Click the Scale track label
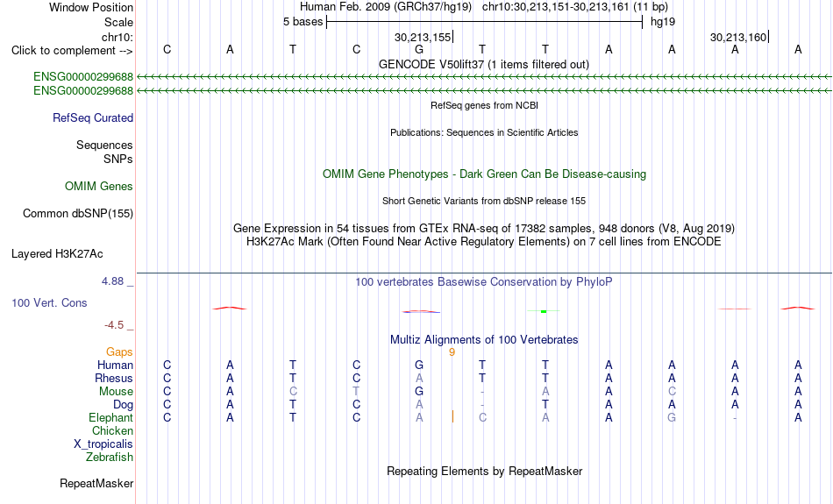 (118, 22)
